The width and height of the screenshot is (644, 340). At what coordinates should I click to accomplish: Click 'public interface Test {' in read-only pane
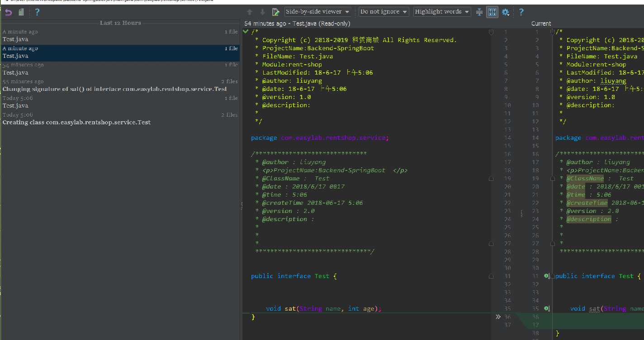(x=294, y=276)
